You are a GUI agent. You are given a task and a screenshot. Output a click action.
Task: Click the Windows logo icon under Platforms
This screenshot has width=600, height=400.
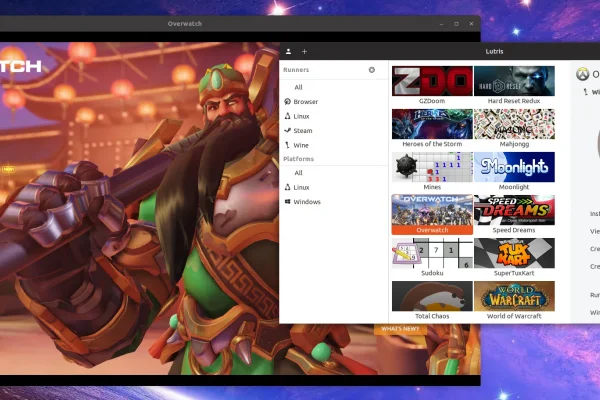[287, 202]
